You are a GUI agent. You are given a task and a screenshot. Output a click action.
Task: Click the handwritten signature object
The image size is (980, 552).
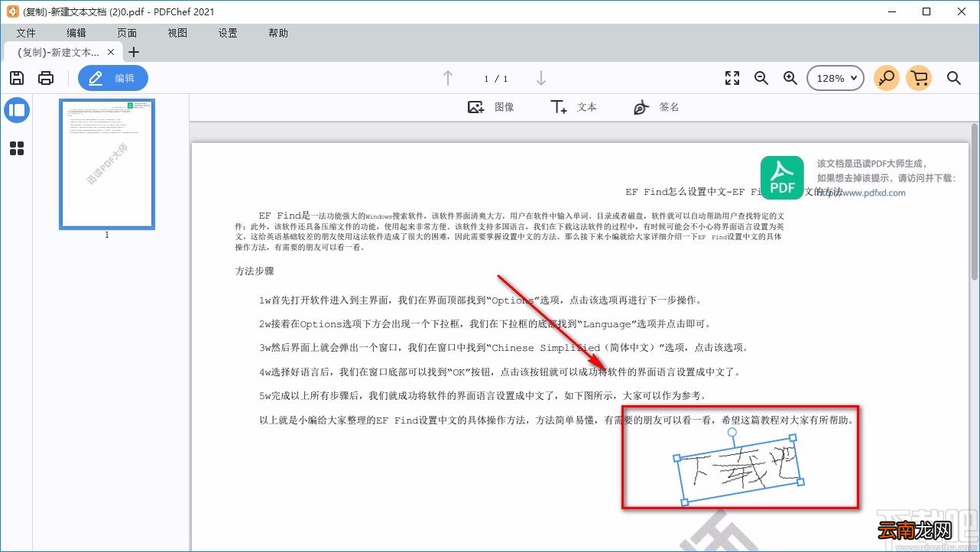(x=739, y=471)
